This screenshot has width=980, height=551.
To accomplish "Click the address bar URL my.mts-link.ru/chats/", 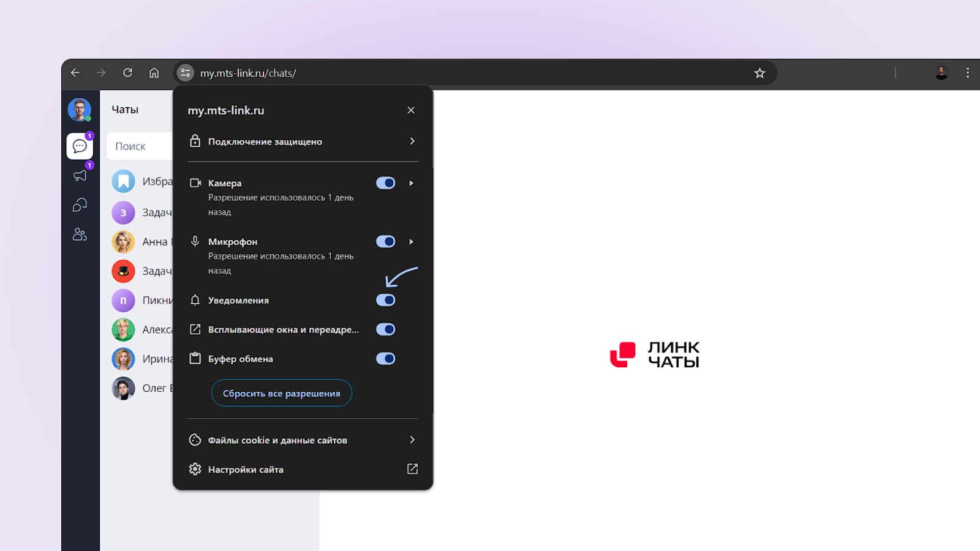I will pyautogui.click(x=248, y=73).
